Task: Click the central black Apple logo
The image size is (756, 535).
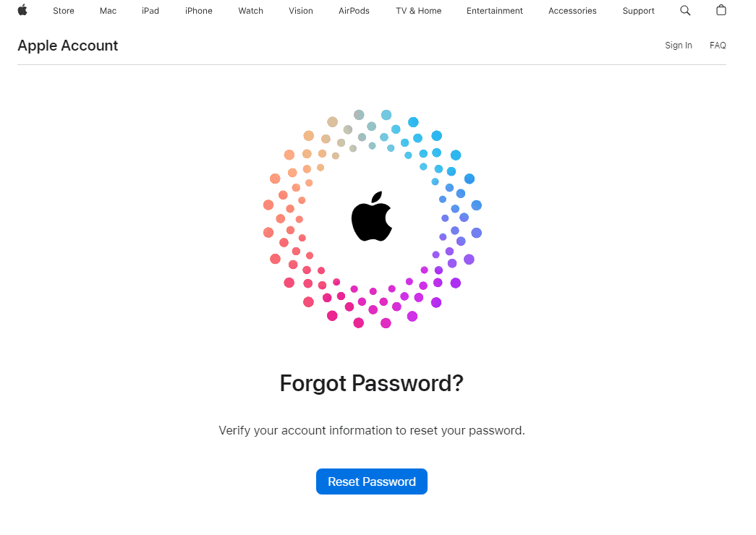Action: (x=372, y=216)
